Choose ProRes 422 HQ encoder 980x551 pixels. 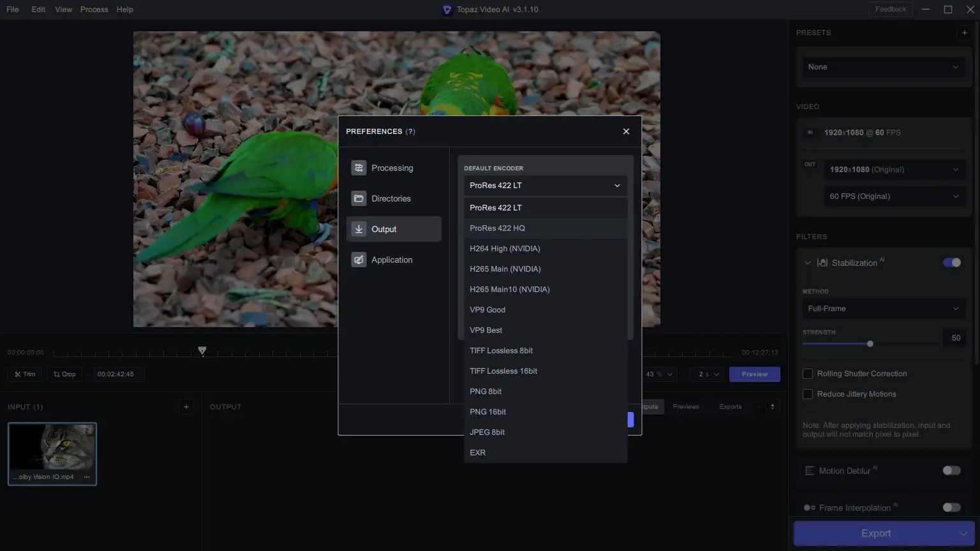546,228
